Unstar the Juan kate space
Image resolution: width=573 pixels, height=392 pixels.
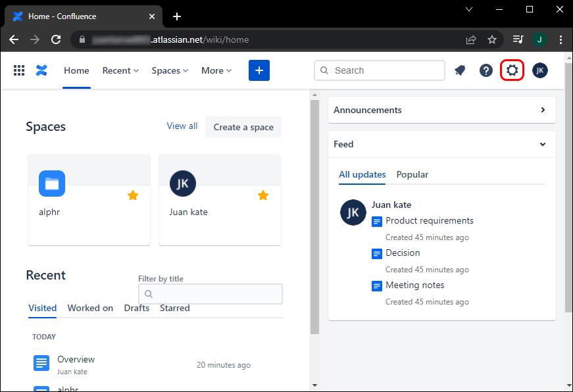click(x=263, y=195)
